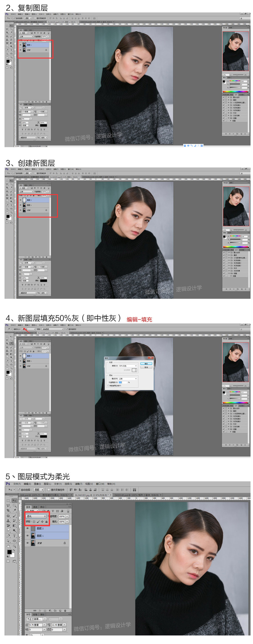This screenshot has height=644, width=253.
Task: Open 50% 灰色 contents dropdown in step 4 dialog
Action: pyautogui.click(x=128, y=366)
